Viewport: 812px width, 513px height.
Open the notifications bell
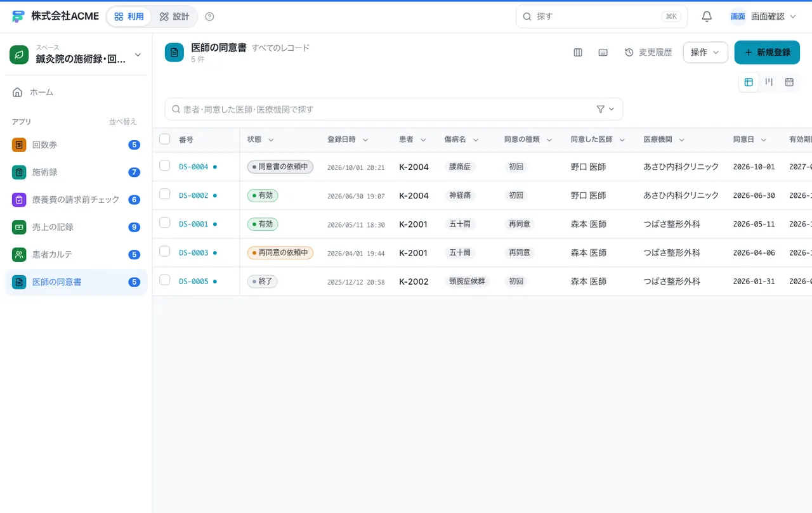tap(707, 16)
